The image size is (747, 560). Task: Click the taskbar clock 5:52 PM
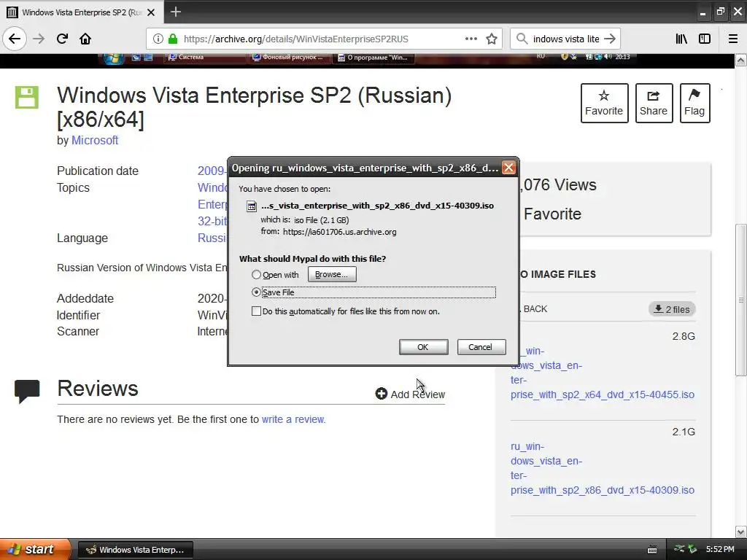click(720, 549)
